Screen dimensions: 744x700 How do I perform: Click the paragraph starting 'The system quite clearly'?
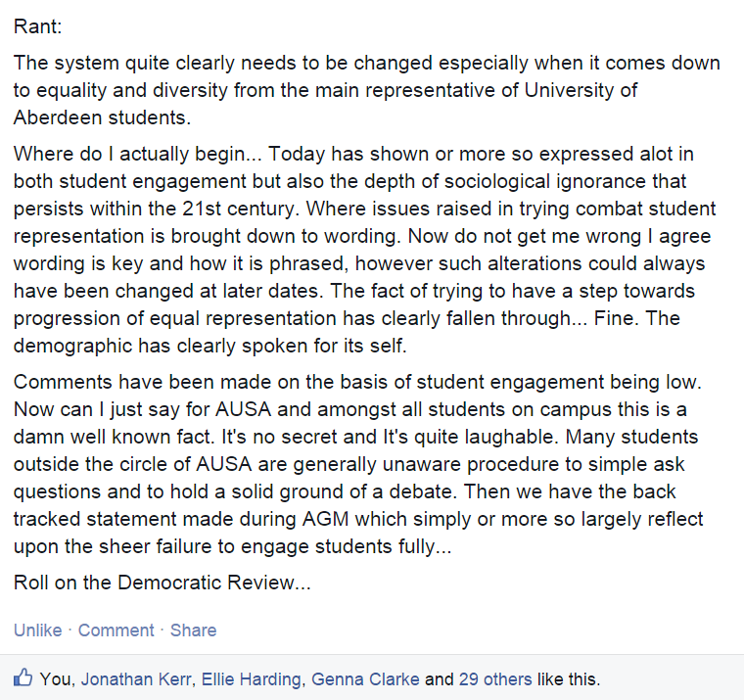[367, 90]
